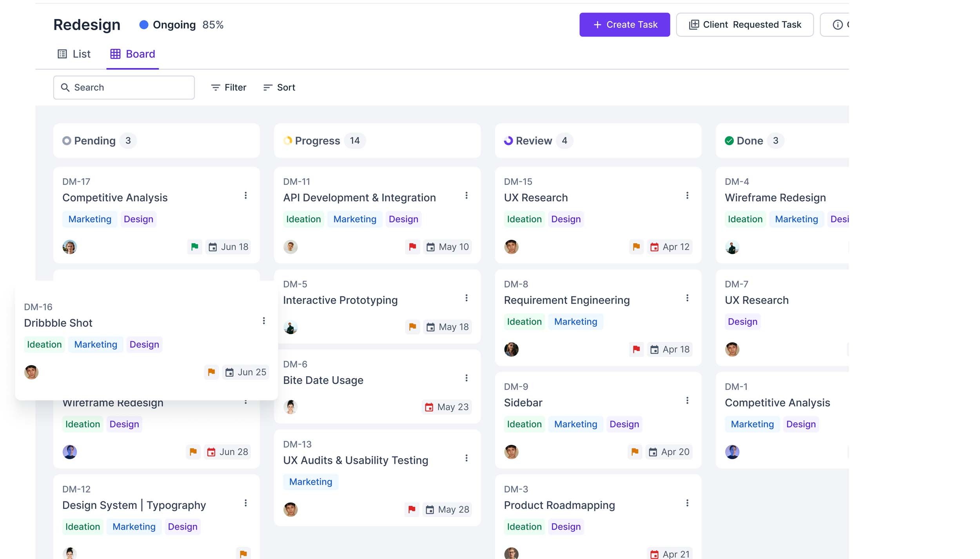Screen dimensions: 980x559
Task: Click green priority flag on DM-17 card
Action: [194, 247]
